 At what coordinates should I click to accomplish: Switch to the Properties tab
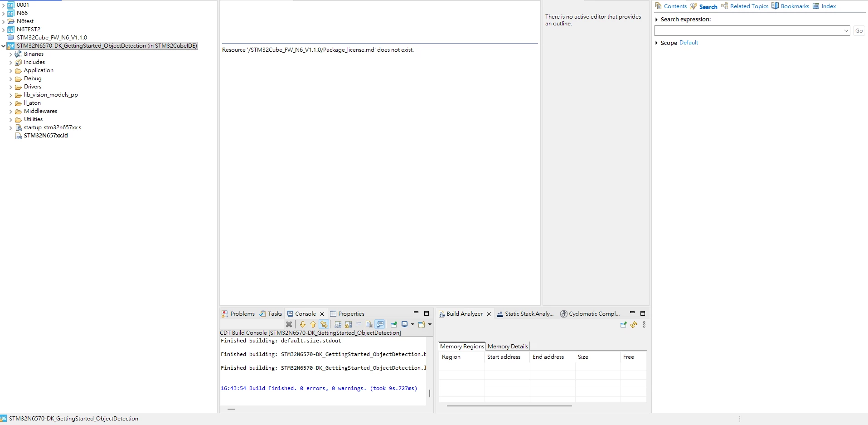(347, 313)
